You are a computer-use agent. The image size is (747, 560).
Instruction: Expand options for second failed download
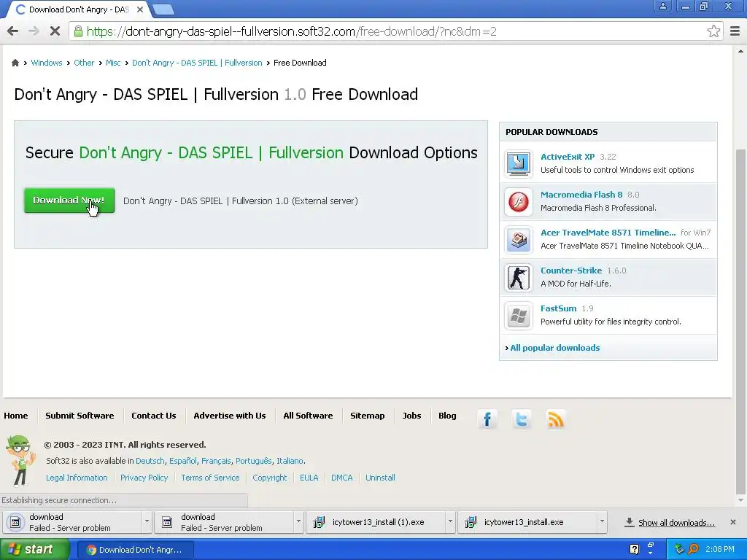pos(298,522)
